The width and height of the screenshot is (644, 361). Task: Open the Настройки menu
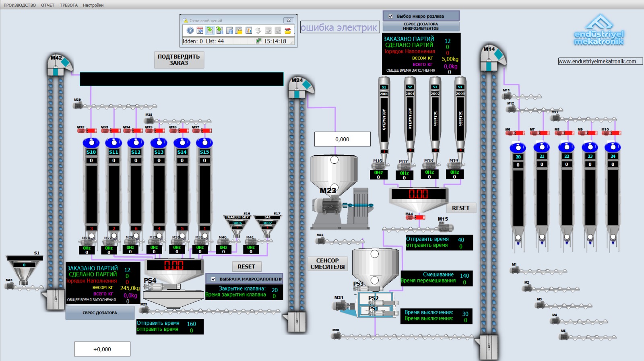[x=93, y=5]
